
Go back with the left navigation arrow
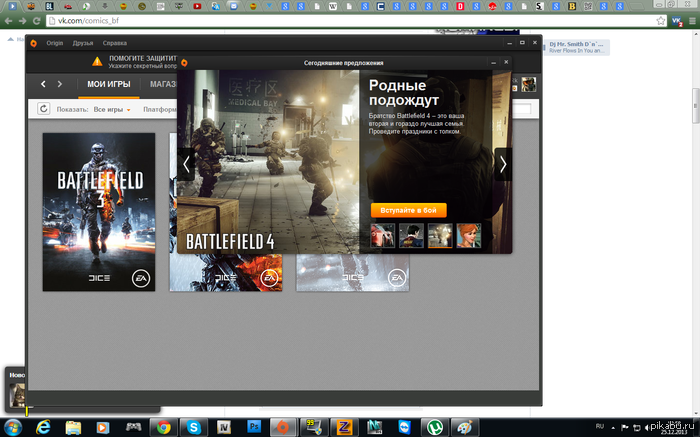click(x=44, y=84)
